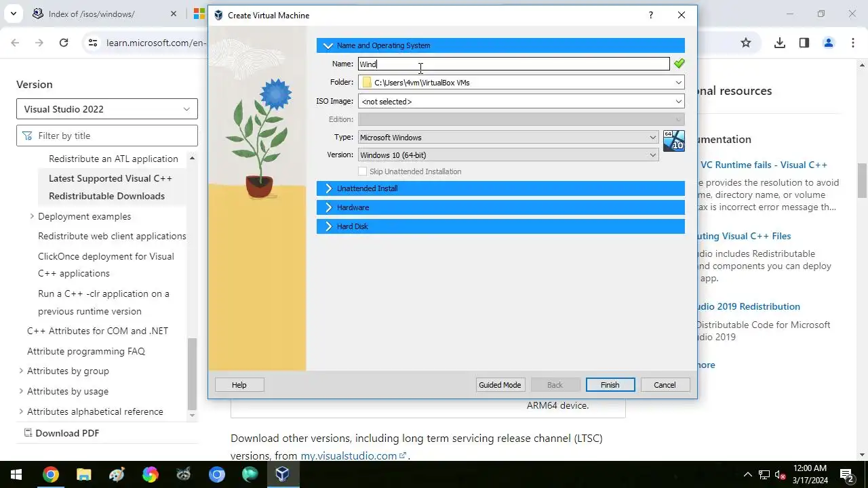Go back using Chrome's back arrow
The image size is (868, 488).
15,43
